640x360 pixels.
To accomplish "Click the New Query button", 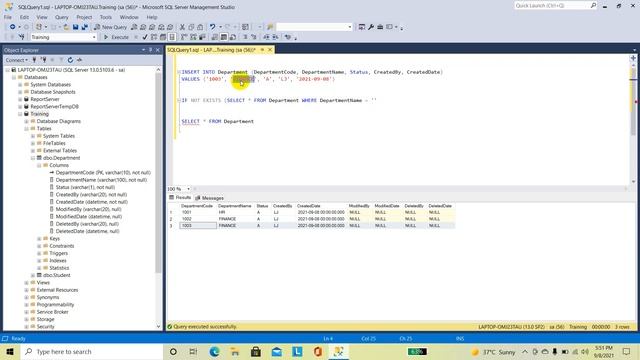I will click(x=110, y=27).
